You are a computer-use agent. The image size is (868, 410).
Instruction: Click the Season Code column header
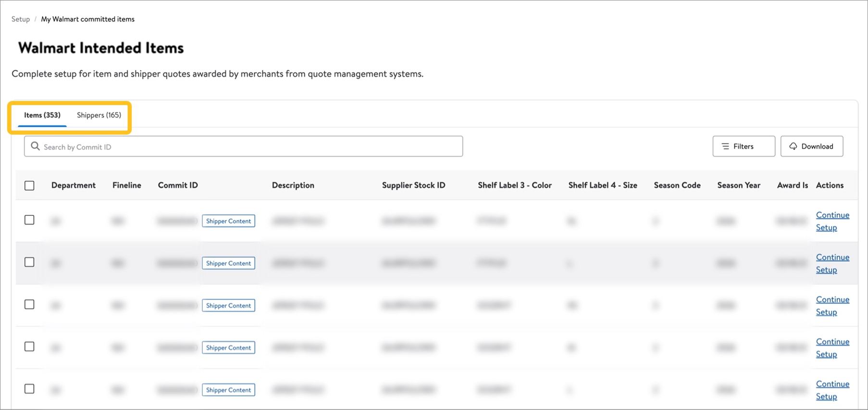[677, 186]
